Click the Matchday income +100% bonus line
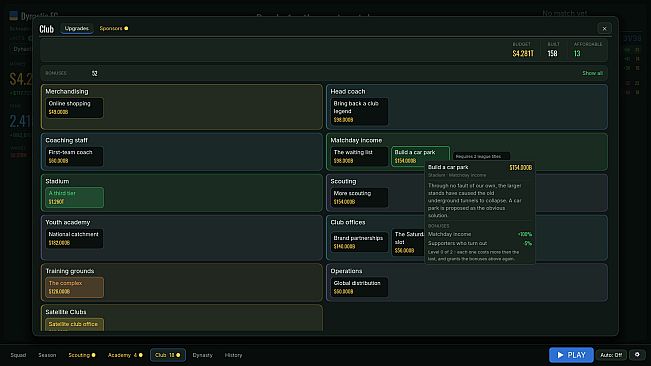The width and height of the screenshot is (651, 366). pos(480,234)
